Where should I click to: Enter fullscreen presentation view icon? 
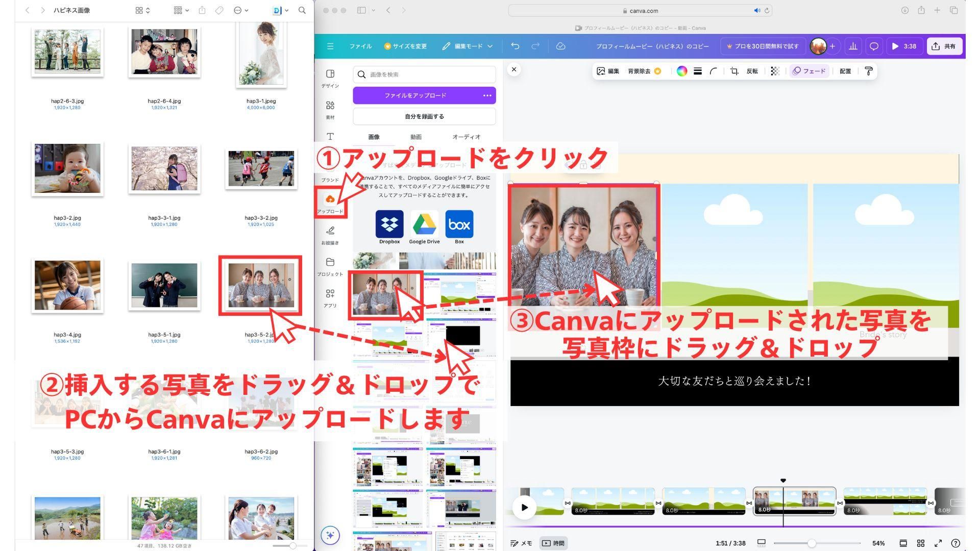938,543
